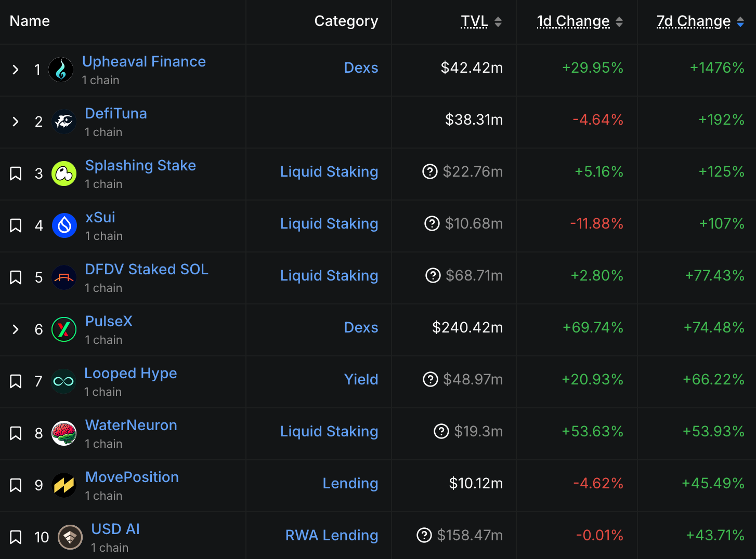The width and height of the screenshot is (756, 559).
Task: Sort table by 1d Change column
Action: coord(580,21)
